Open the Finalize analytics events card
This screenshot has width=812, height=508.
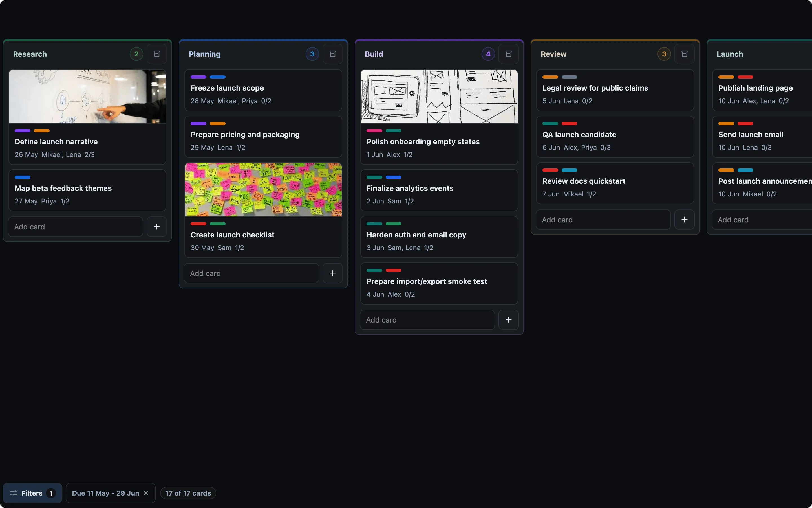[x=439, y=190]
